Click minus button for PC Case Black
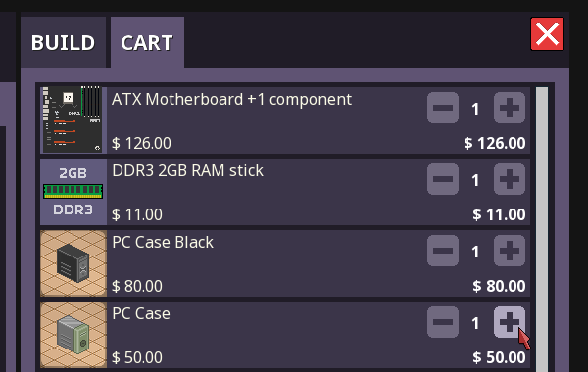 443,251
